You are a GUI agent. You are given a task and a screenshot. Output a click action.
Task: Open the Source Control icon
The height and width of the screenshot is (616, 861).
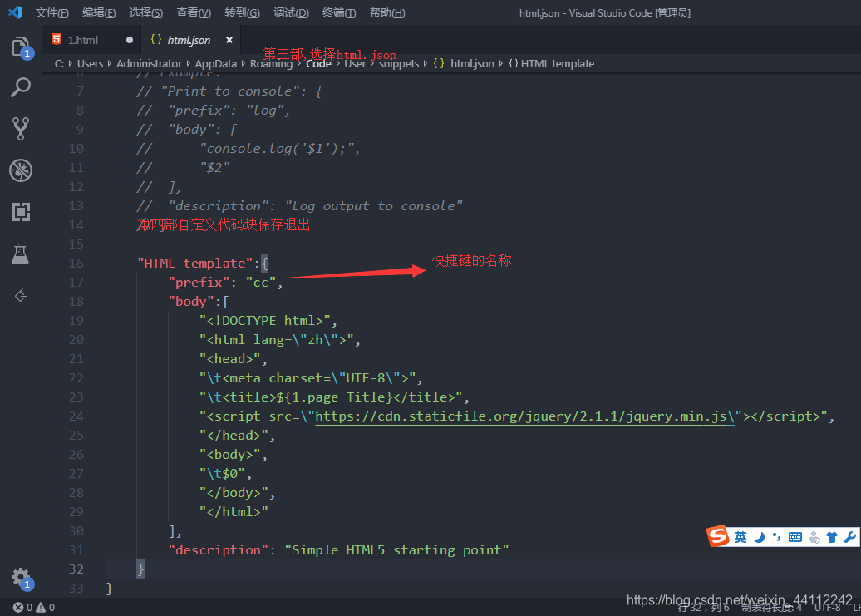[21, 129]
